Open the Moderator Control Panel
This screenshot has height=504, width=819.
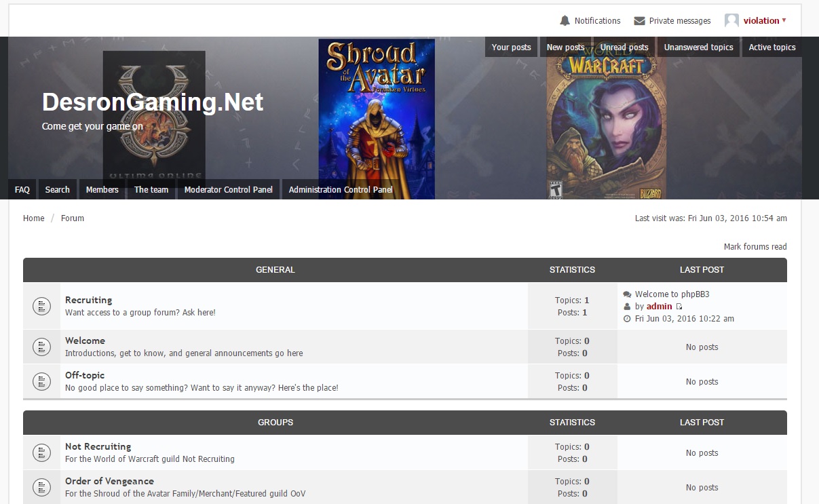[229, 190]
